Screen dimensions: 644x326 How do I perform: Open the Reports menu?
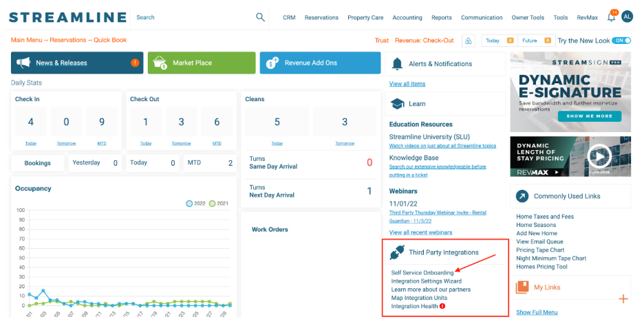pyautogui.click(x=442, y=18)
